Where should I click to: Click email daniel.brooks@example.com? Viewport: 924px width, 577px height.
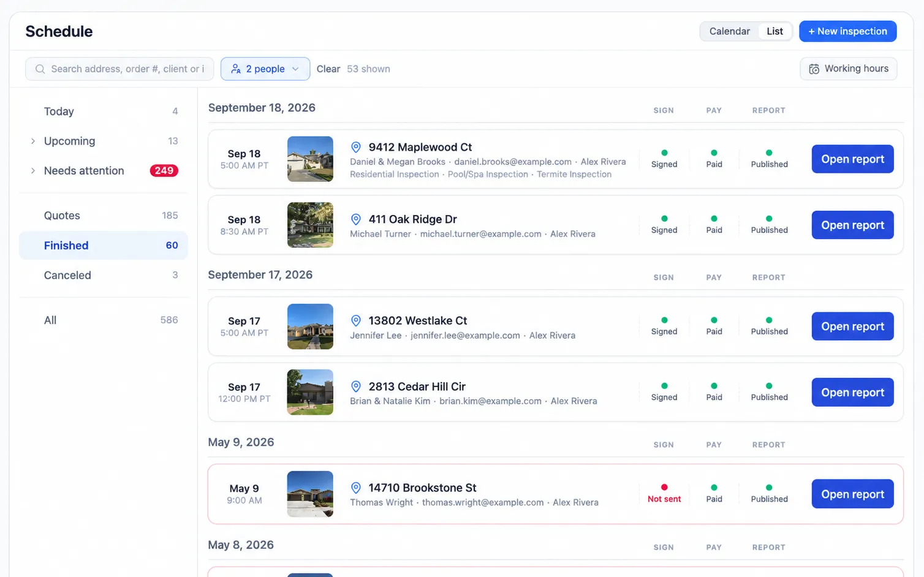pos(513,162)
